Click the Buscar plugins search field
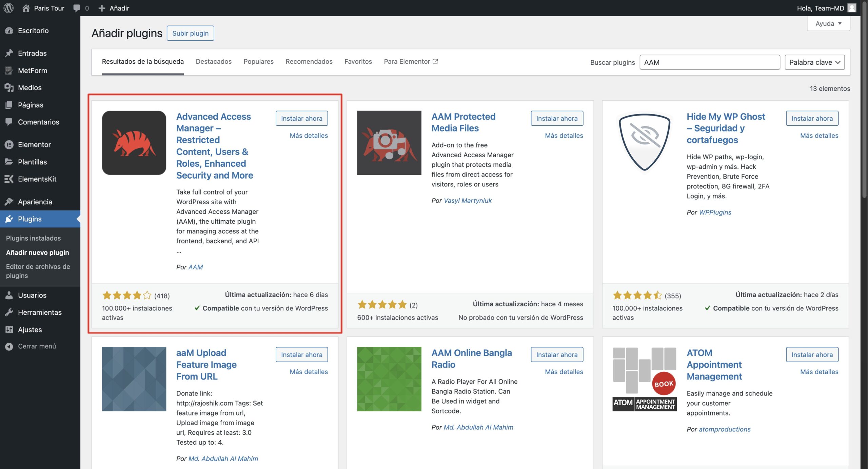868x469 pixels. tap(709, 62)
